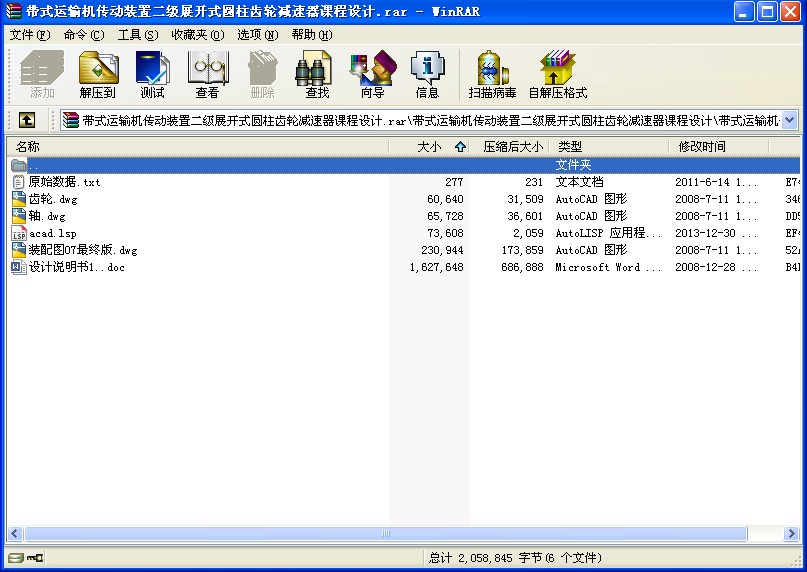807x572 pixels.
Task: Run 扫描病毒 (Virus Scan) icon
Action: 492,75
